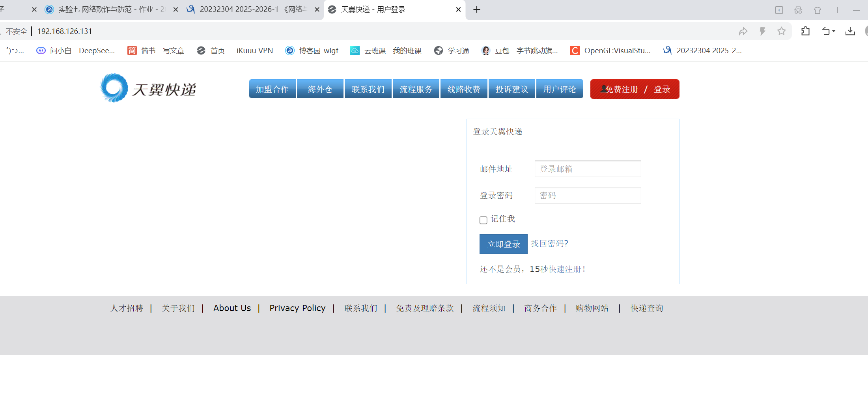Open the undo history dropdown arrow

point(833,31)
